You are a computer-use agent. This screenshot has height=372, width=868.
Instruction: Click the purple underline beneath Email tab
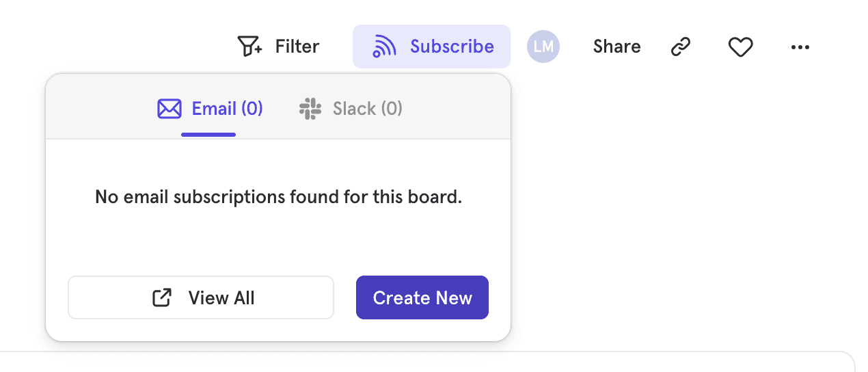pos(208,134)
